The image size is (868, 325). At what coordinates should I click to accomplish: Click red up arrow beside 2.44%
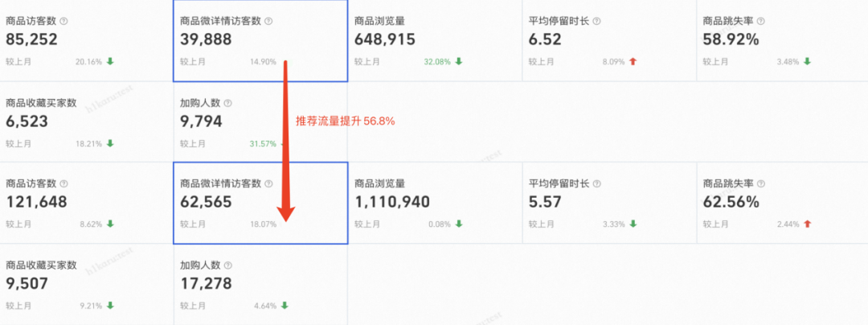pos(807,224)
